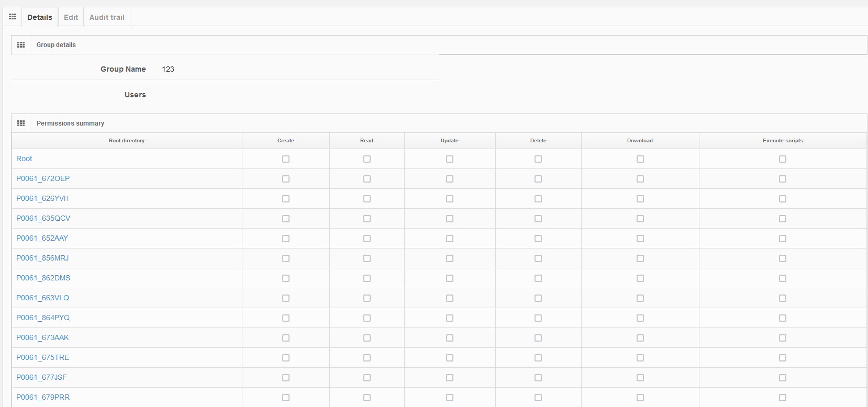Enable Download for P0061_856MRJ
The image size is (868, 407).
pos(640,258)
